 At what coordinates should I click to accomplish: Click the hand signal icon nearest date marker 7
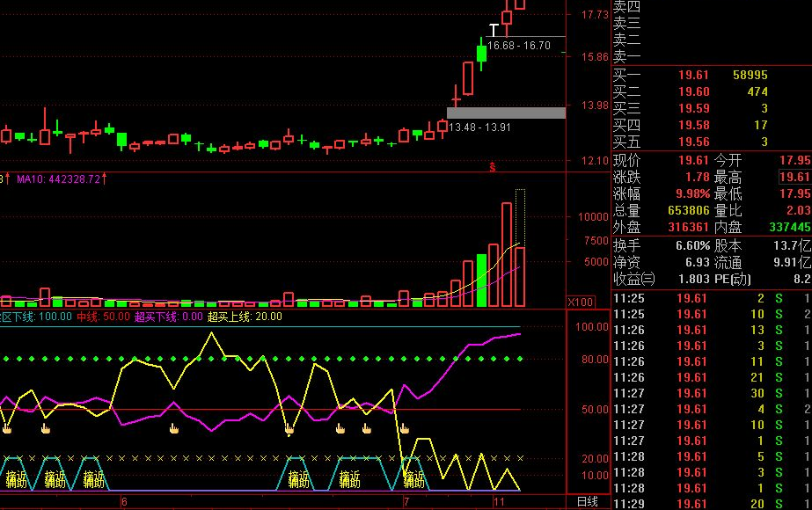click(x=405, y=428)
